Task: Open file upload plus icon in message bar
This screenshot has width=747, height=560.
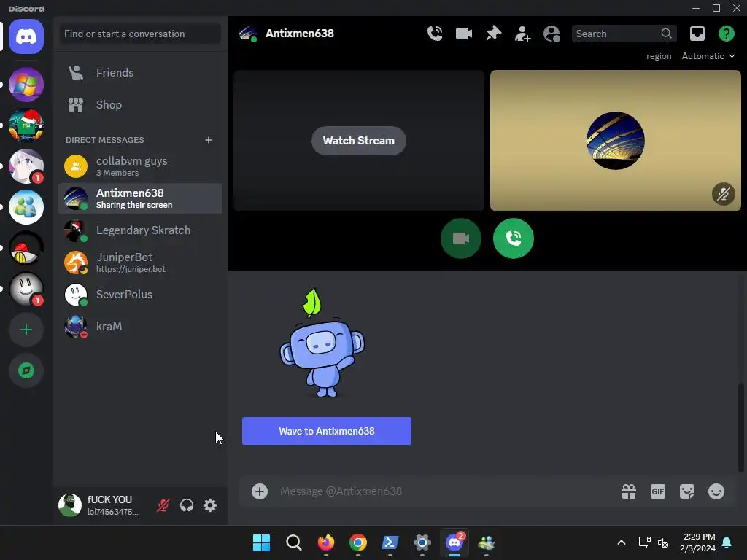Action: (x=260, y=491)
